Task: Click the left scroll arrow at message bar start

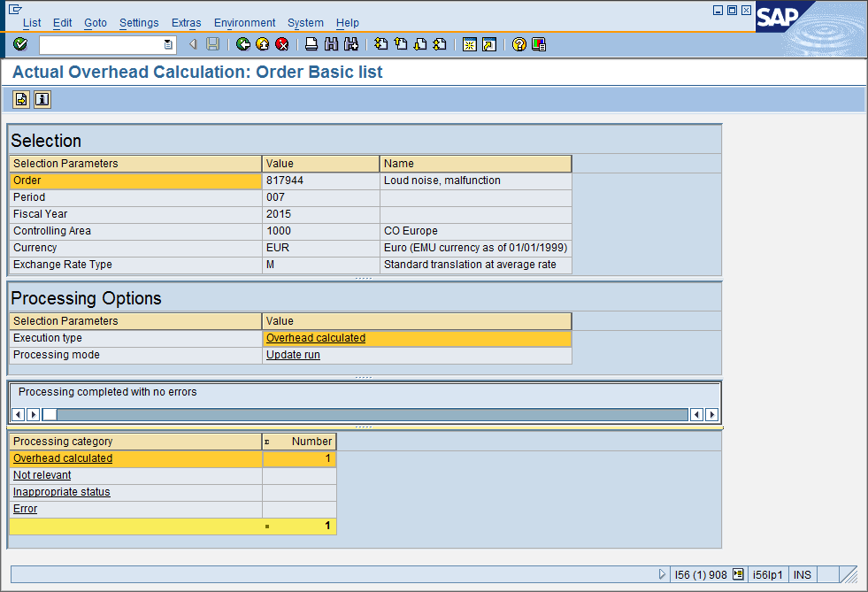Action: click(19, 414)
